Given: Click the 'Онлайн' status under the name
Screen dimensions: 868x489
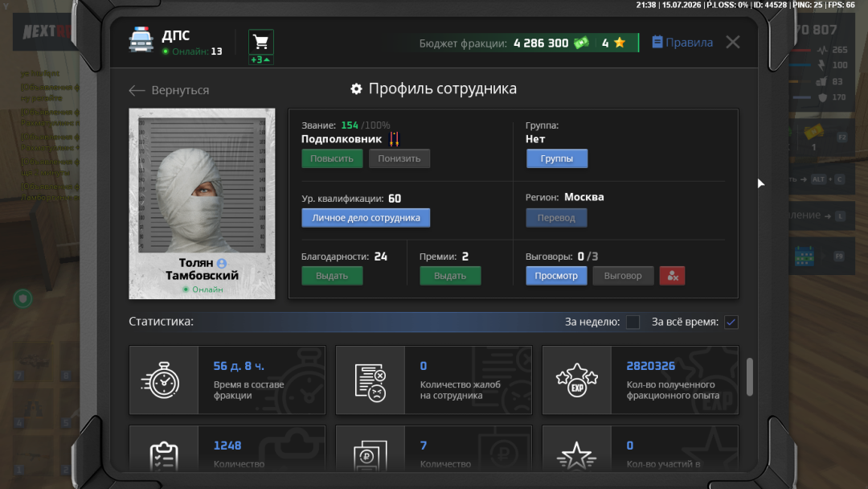Looking at the screenshot, I should 203,289.
